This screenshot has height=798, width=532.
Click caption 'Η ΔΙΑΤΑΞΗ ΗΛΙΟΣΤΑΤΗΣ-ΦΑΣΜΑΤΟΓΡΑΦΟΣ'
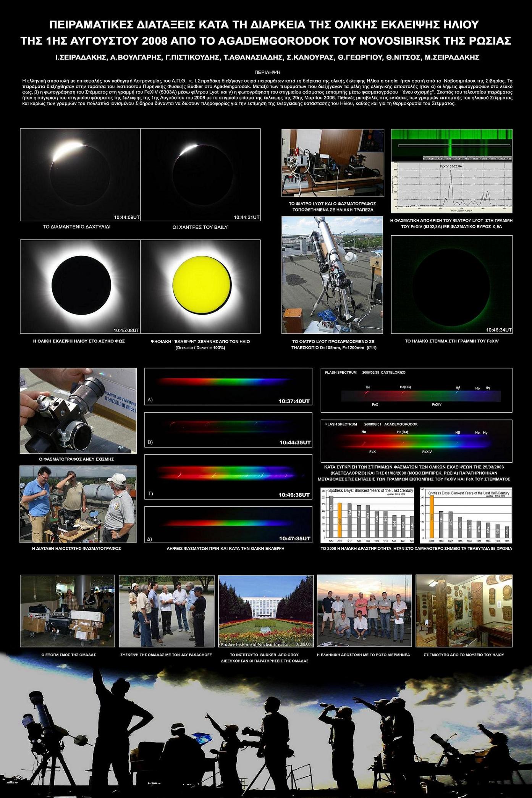tap(76, 548)
